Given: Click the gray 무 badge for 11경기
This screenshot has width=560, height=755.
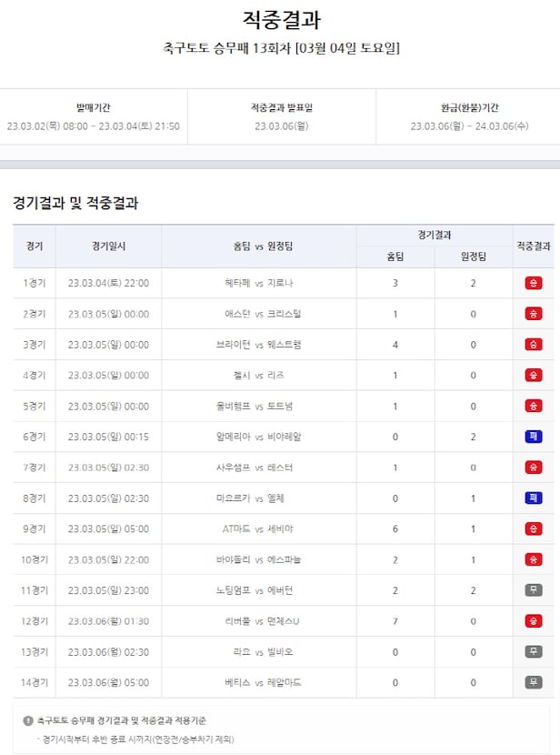Looking at the screenshot, I should click(533, 590).
